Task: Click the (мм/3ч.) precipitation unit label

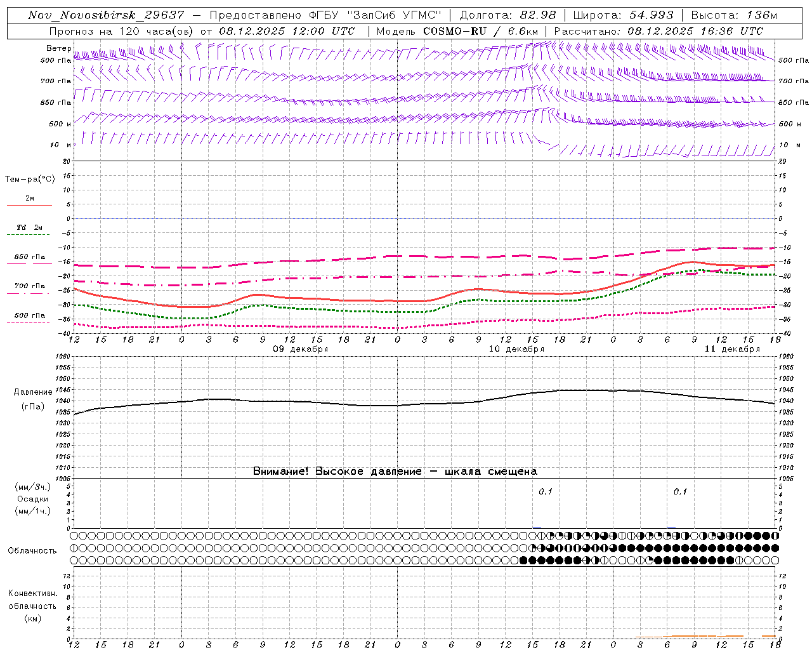Action: click(x=33, y=487)
